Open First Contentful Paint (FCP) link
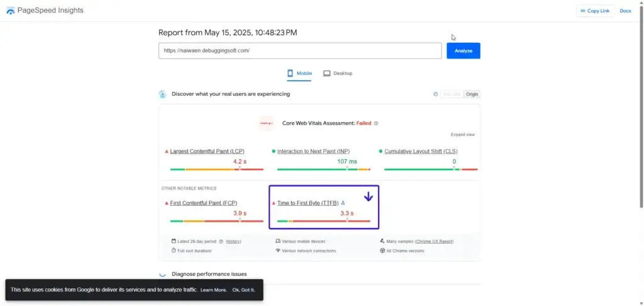644x306 pixels. click(x=203, y=203)
